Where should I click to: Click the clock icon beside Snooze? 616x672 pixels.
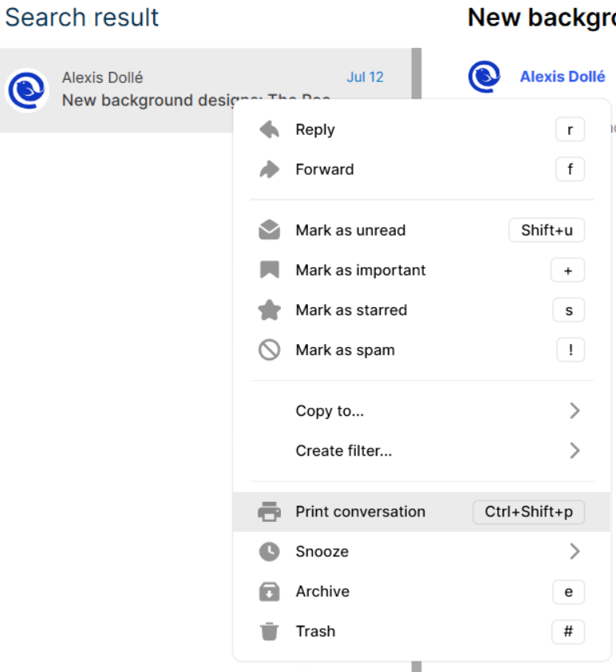[x=269, y=551]
